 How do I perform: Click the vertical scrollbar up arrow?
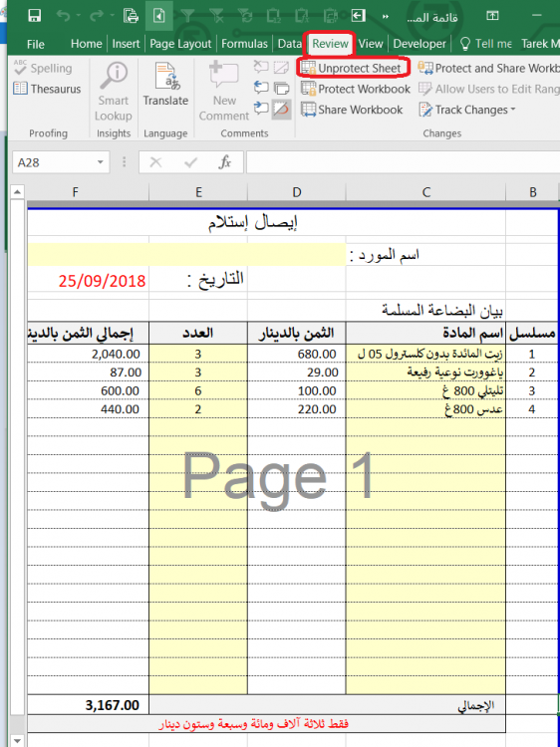pos(17,192)
